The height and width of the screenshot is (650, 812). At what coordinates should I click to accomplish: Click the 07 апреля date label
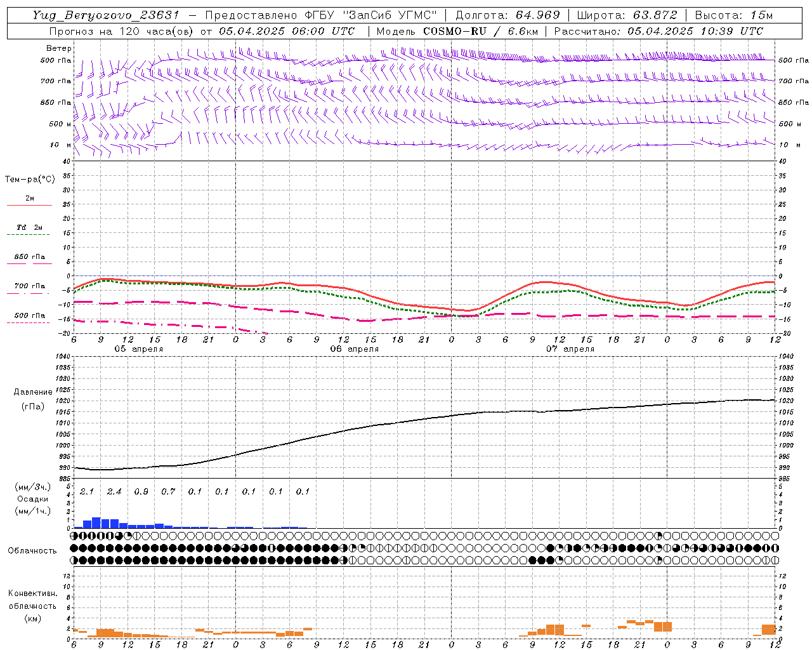coord(570,349)
